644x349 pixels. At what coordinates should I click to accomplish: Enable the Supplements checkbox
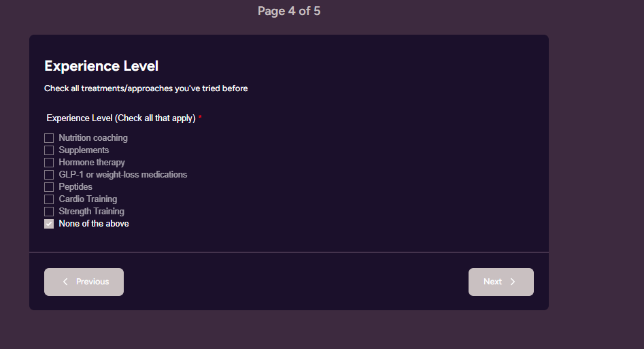[49, 150]
